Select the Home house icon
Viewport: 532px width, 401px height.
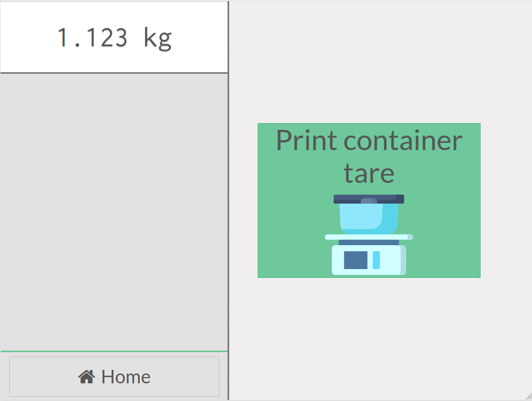click(86, 376)
